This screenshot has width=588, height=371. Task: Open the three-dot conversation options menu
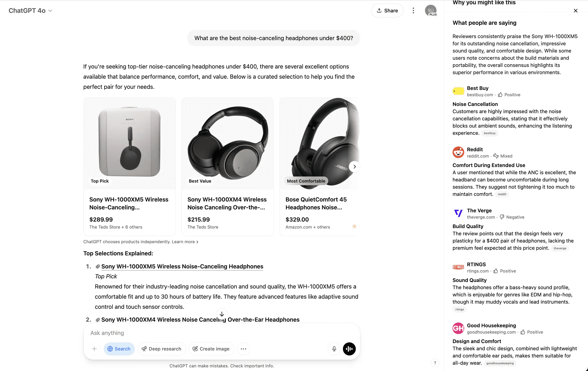click(413, 11)
